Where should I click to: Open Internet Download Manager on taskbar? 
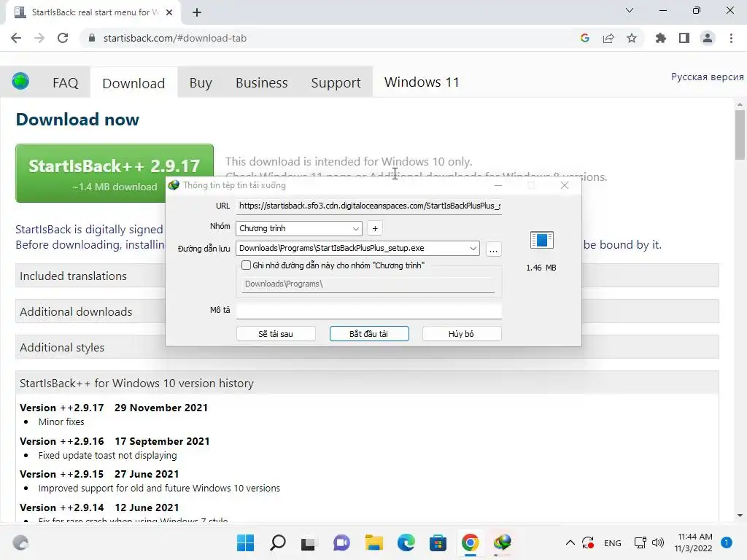pos(502,542)
